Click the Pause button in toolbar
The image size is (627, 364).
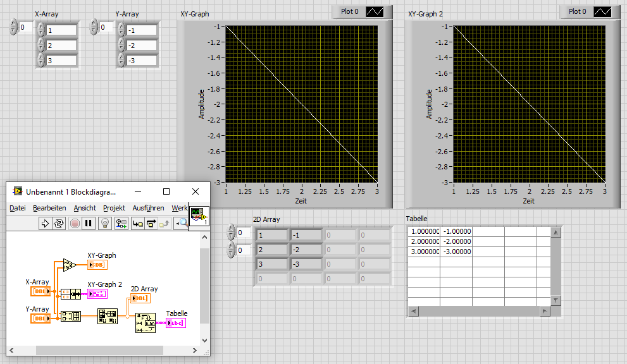point(89,223)
